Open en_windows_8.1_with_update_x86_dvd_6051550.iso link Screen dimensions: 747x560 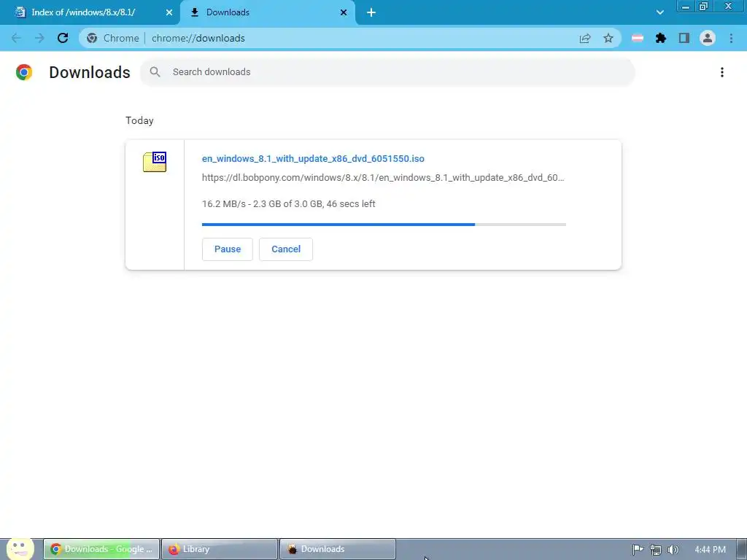(313, 158)
